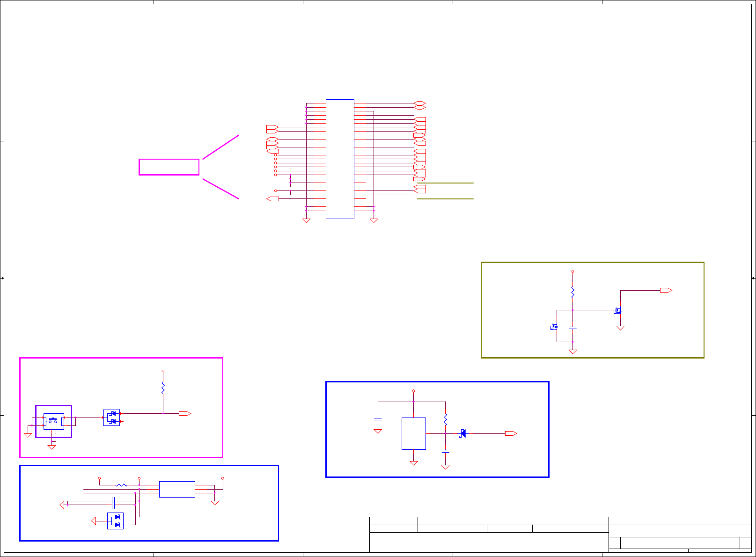This screenshot has height=557, width=756.
Task: Select the right MOSFET in the olive frame
Action: pyautogui.click(x=617, y=311)
